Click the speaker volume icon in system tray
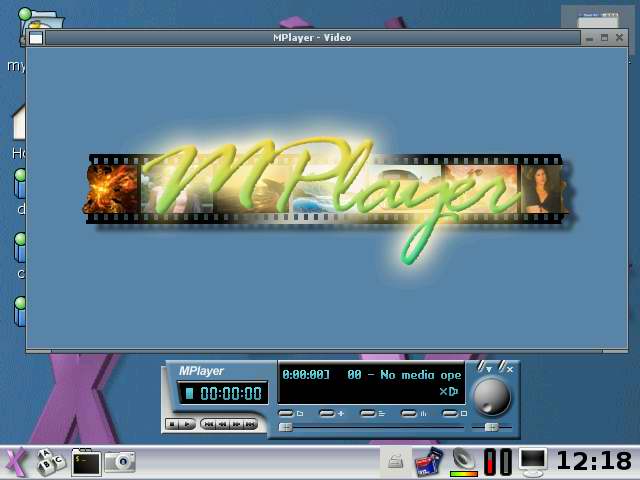The height and width of the screenshot is (480, 640). 463,461
